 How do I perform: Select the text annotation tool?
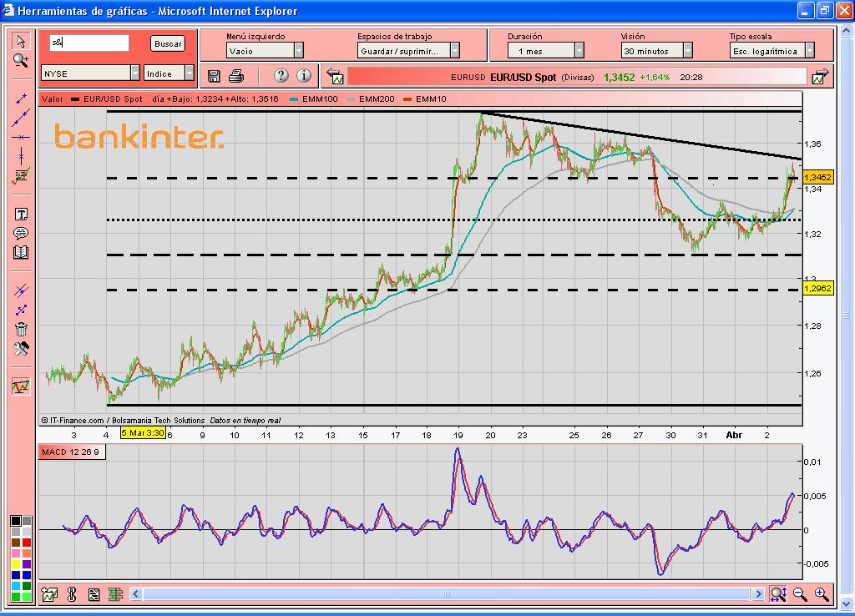pos(21,215)
